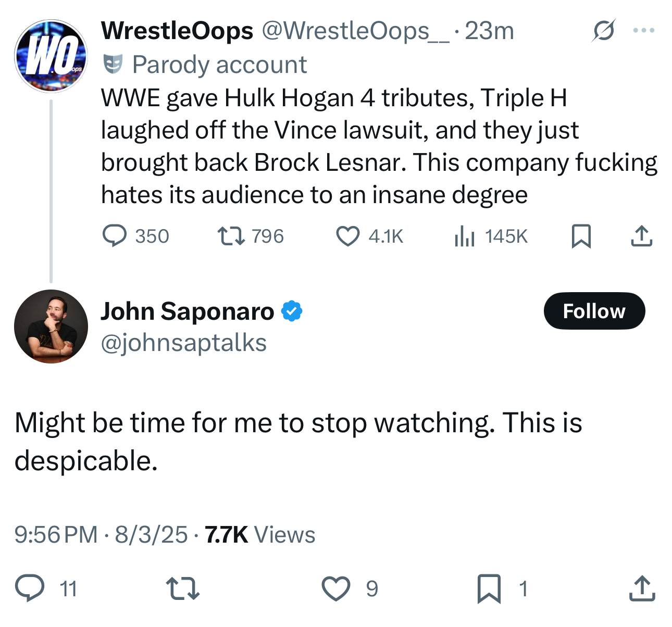Open Grok icon on WrestleOops post
Viewport: 672px width, 627px height.
604,30
